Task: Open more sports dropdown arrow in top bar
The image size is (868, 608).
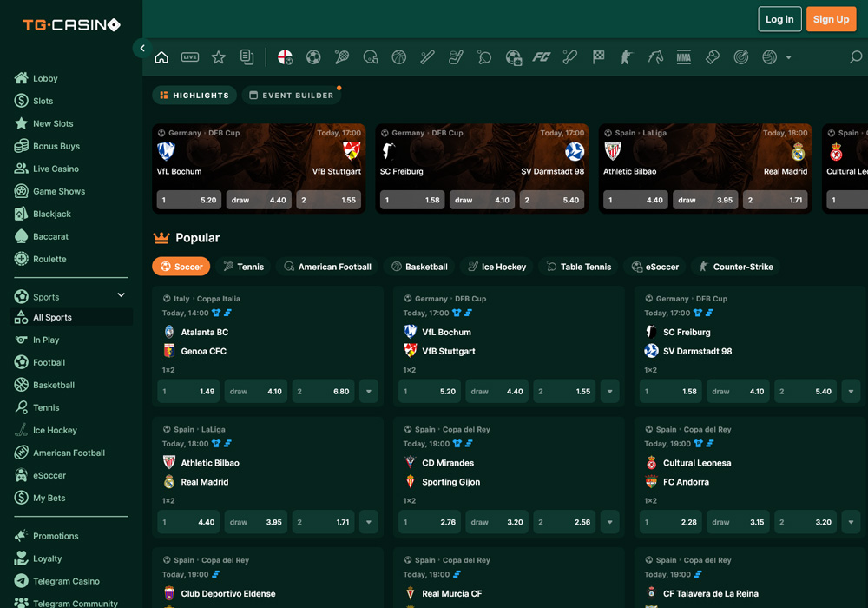Action: click(788, 58)
